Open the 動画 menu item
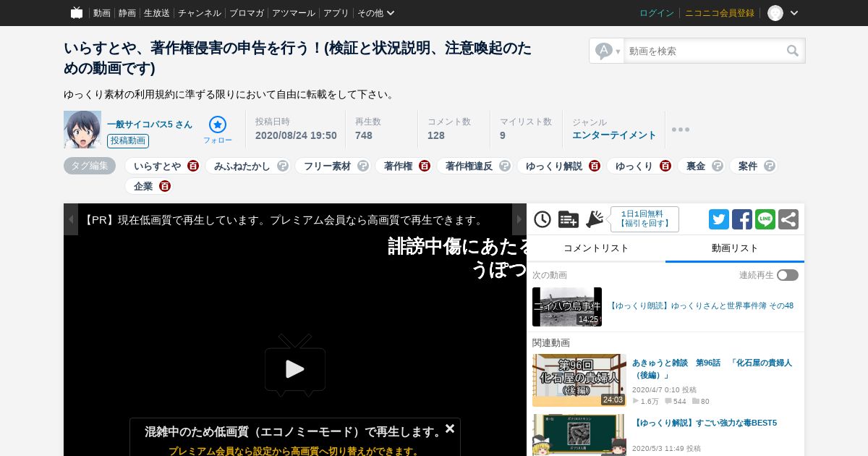This screenshot has height=456, width=868. pyautogui.click(x=102, y=13)
